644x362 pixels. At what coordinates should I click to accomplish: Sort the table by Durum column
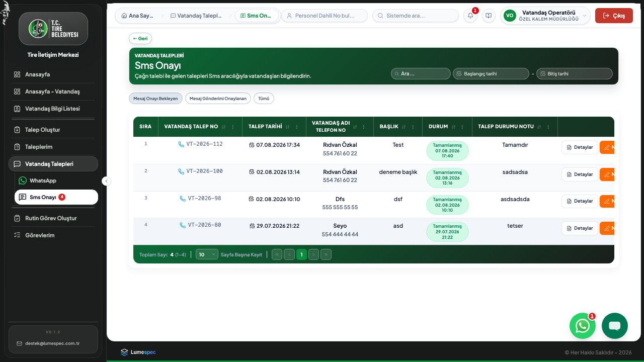pos(454,127)
